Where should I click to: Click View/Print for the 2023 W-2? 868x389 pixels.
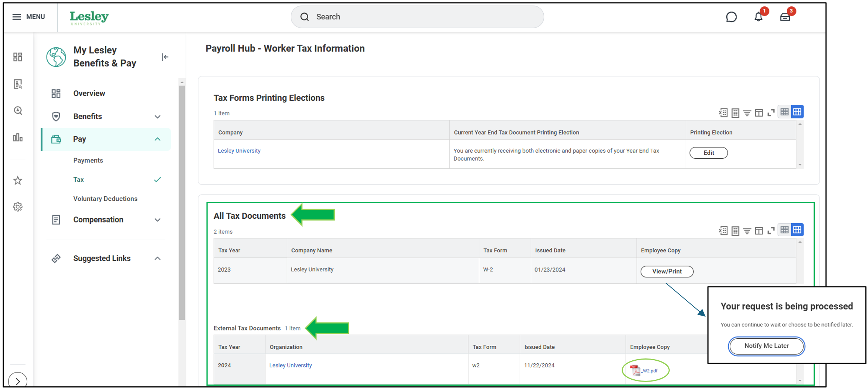coord(667,271)
